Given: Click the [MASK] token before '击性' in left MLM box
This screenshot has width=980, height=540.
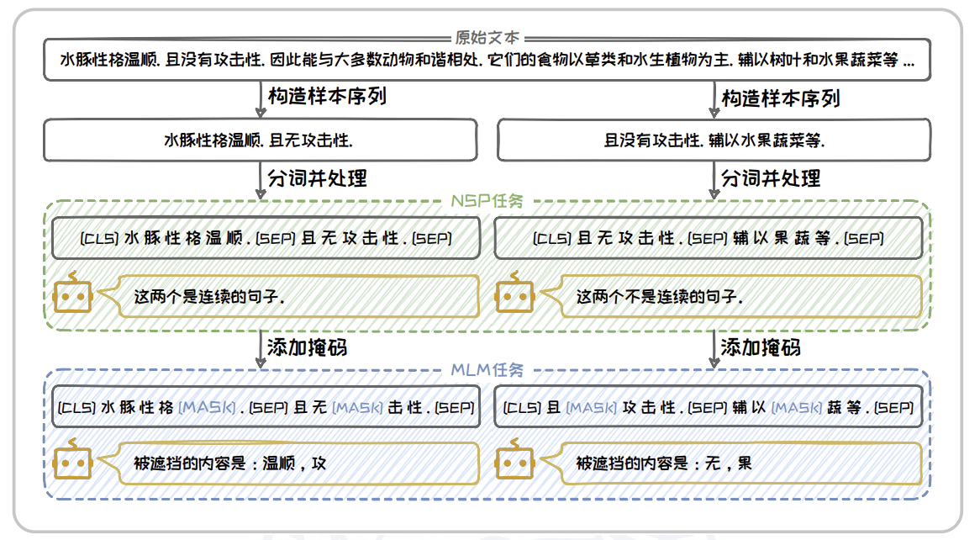Looking at the screenshot, I should (x=357, y=407).
